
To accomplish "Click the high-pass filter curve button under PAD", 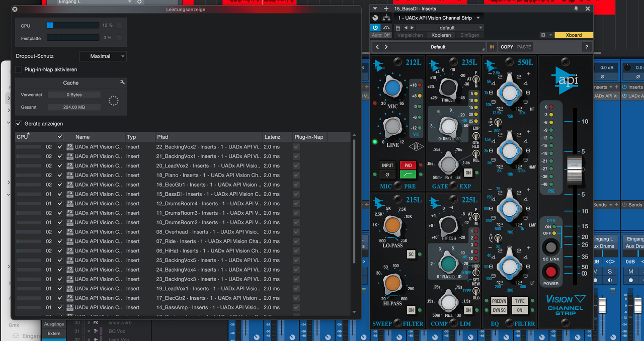I will click(408, 175).
